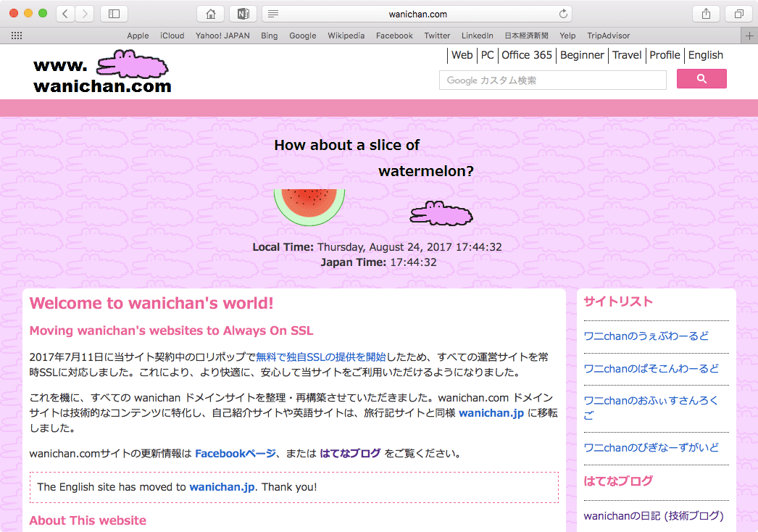Select the Profile menu item

click(665, 55)
